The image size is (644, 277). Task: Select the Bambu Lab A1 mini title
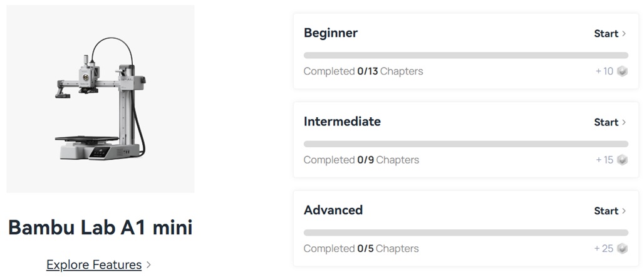[x=100, y=227]
